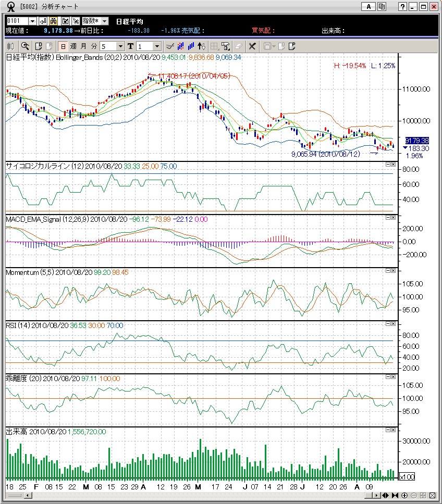
Task: Switch to weekly 週 period
Action: [73, 46]
